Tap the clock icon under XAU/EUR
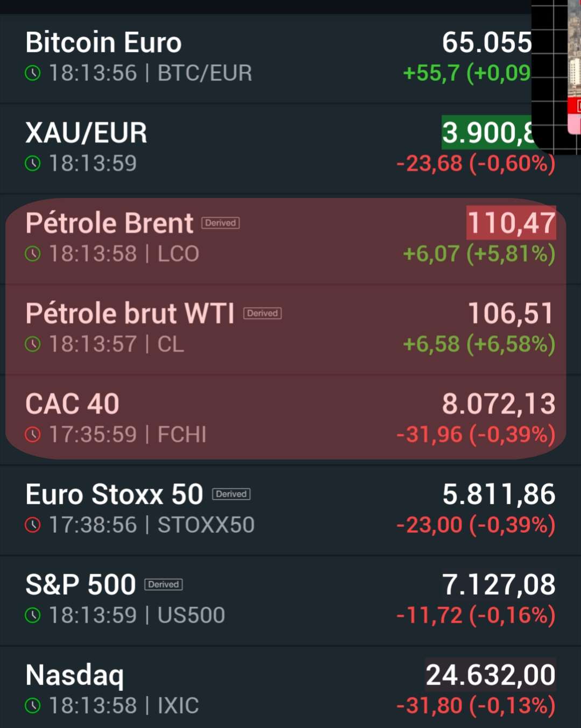The width and height of the screenshot is (581, 728). (33, 163)
